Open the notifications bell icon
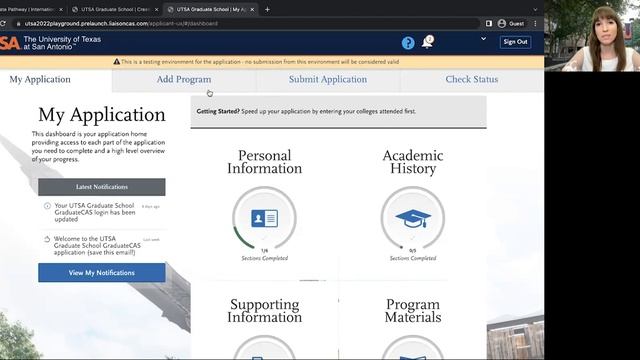The image size is (640, 360). 427,42
